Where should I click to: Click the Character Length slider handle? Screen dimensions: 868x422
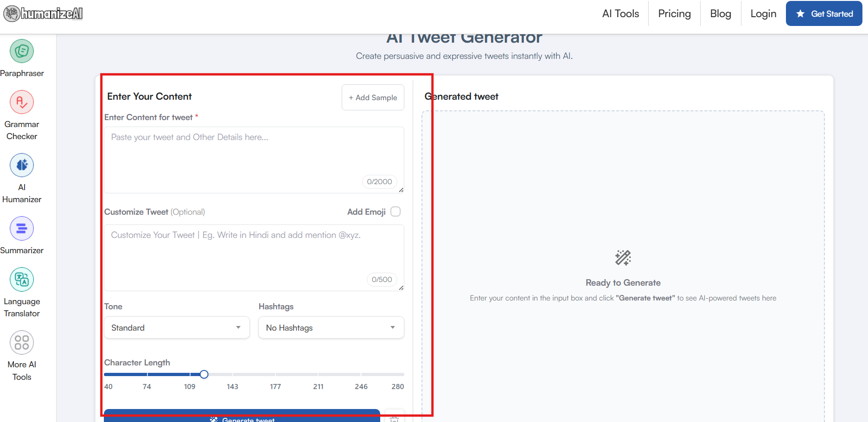point(204,374)
